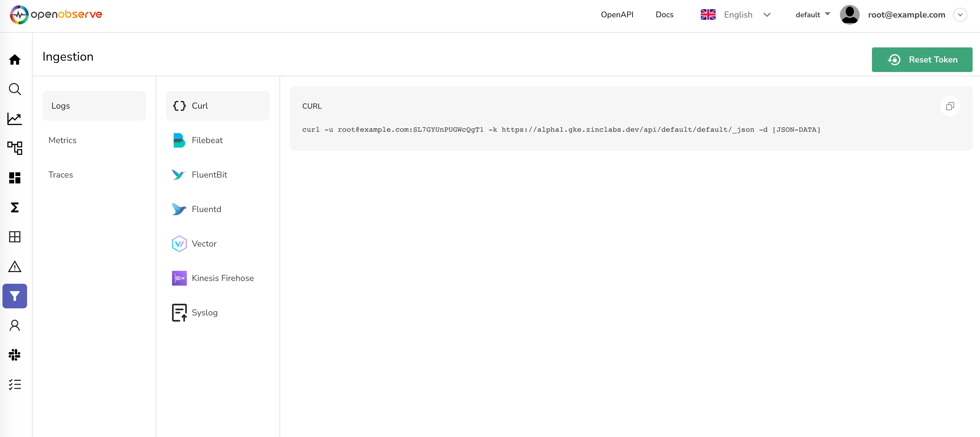Open the Dashboards icon in the sidebar
The width and height of the screenshot is (980, 437).
[15, 178]
